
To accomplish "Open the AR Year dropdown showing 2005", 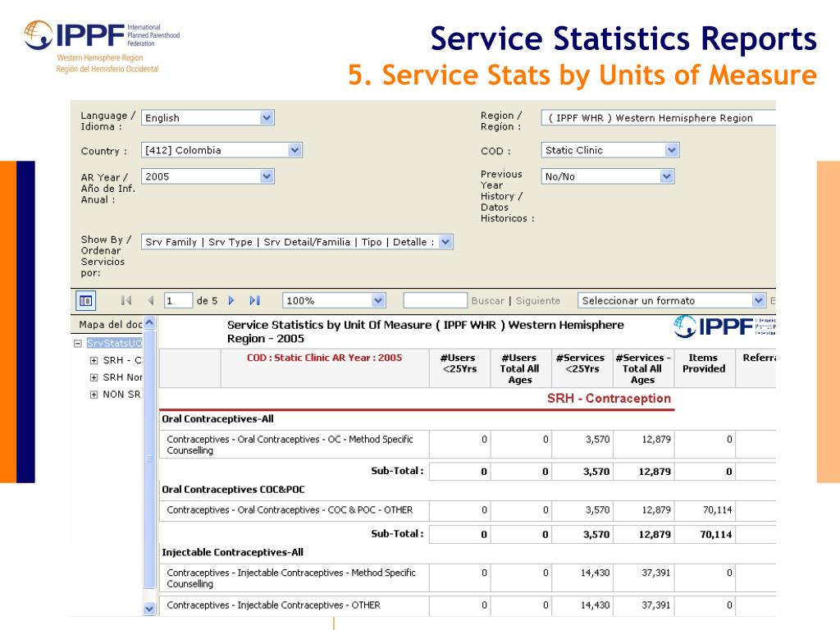I will pyautogui.click(x=208, y=176).
